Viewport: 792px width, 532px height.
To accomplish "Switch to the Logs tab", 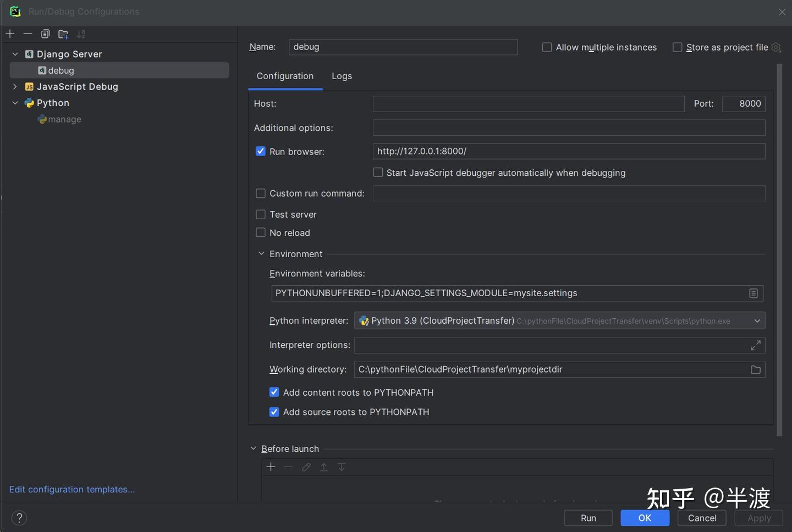I will point(342,76).
